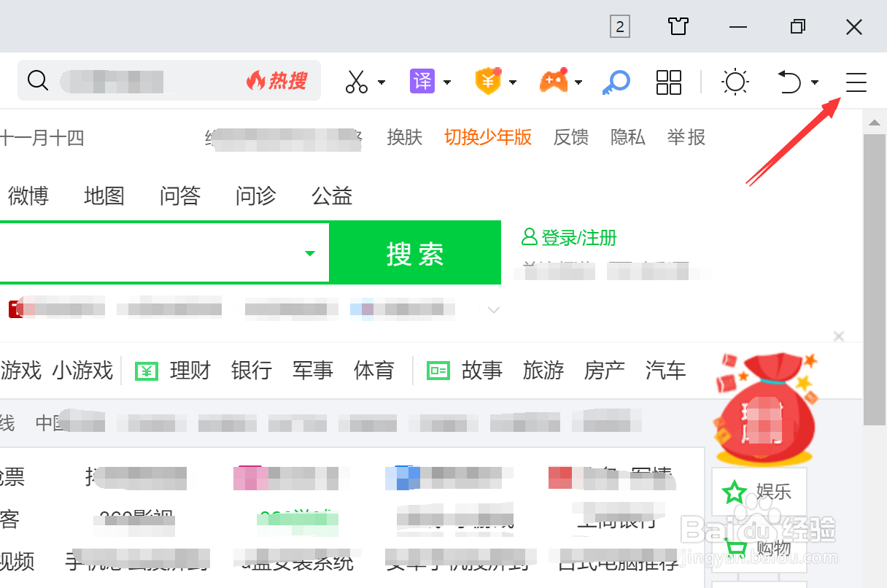Open the apps grid panel
The image size is (887, 588).
669,82
